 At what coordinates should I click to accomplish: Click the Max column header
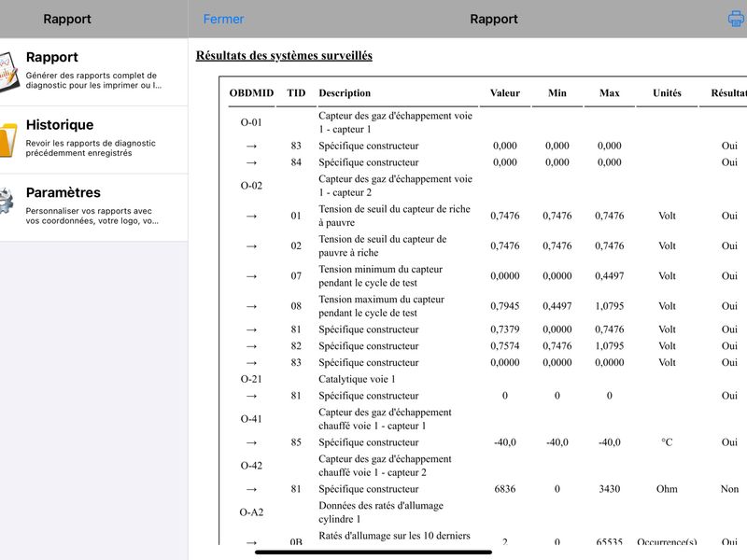click(609, 92)
